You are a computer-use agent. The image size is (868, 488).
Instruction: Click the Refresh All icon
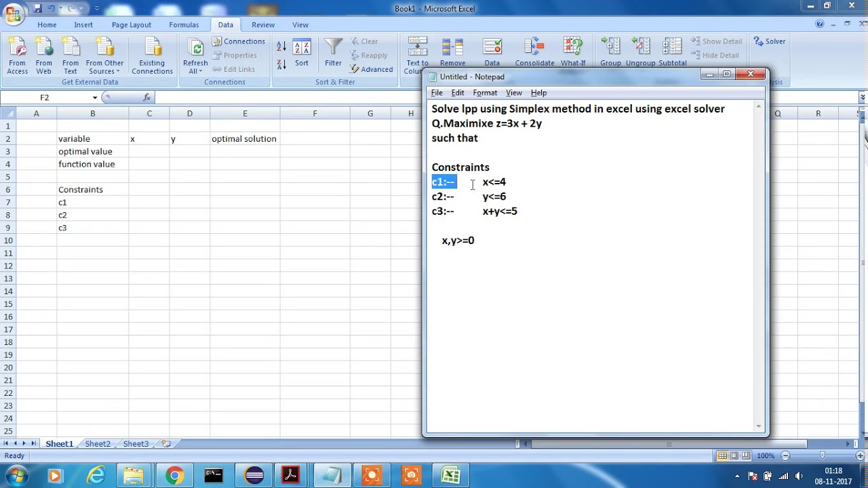point(195,49)
